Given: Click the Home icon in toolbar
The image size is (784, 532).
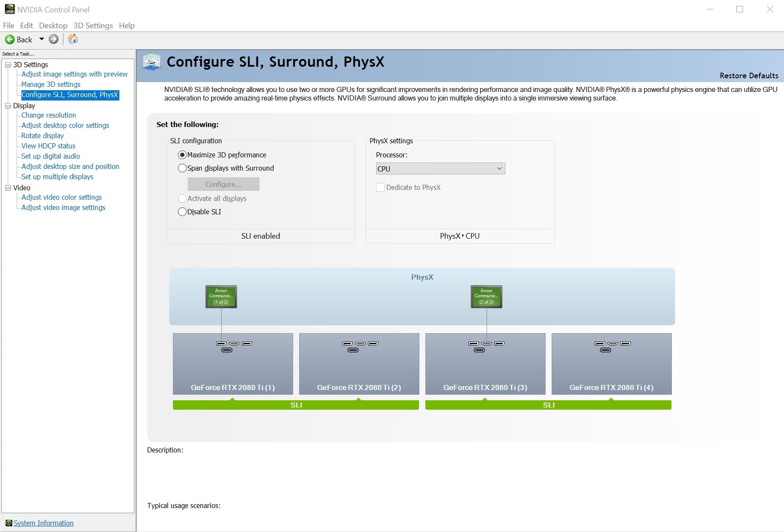Looking at the screenshot, I should pyautogui.click(x=73, y=39).
